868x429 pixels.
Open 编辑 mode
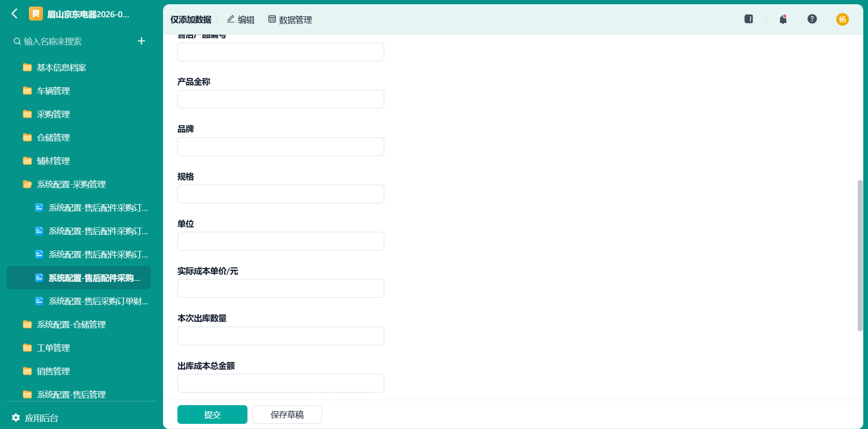click(240, 19)
